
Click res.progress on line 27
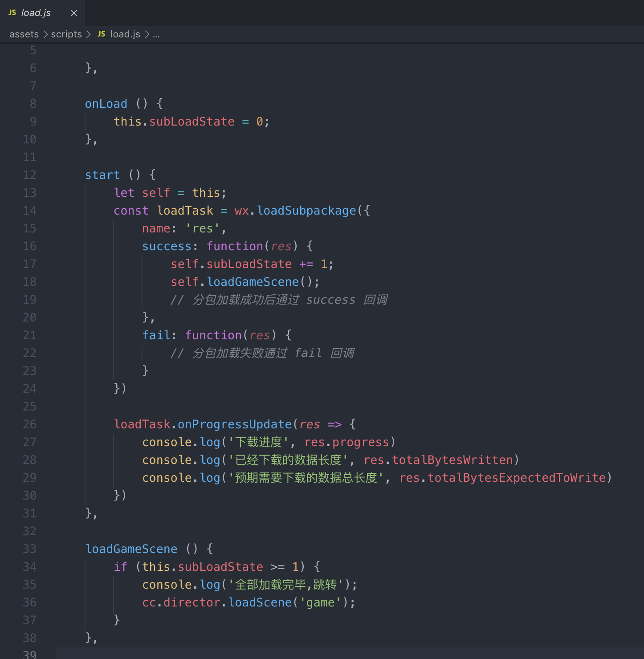pos(346,442)
